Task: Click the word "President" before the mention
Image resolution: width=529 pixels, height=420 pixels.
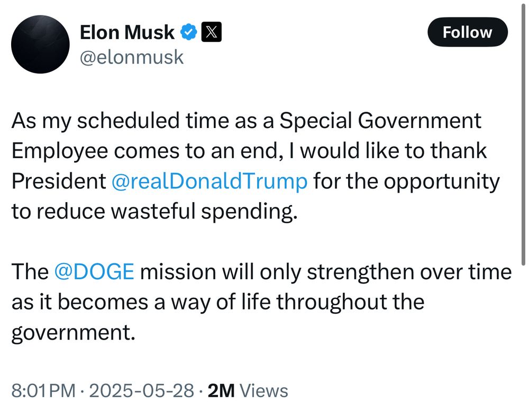Action: (x=59, y=181)
